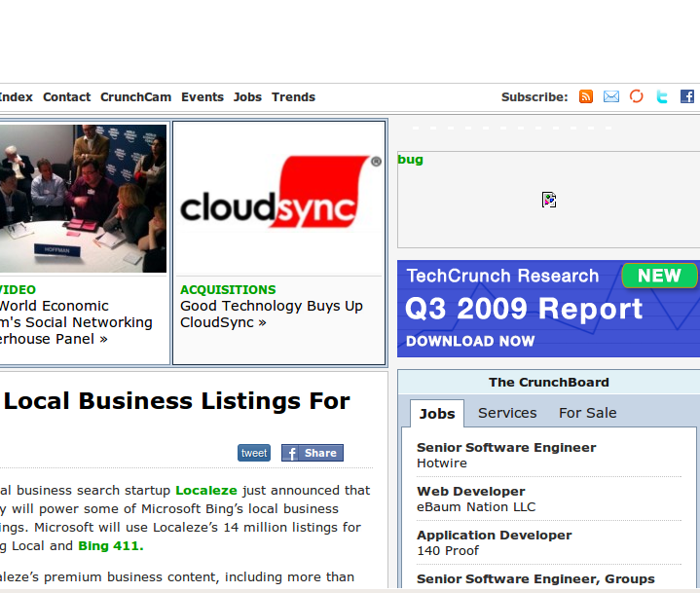Open the Social Networking Powerhouse Panel headline
The image size is (700, 593).
tap(76, 322)
